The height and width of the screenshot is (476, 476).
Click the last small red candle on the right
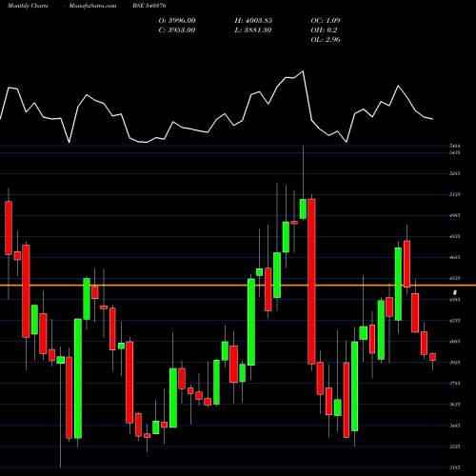tap(432, 357)
